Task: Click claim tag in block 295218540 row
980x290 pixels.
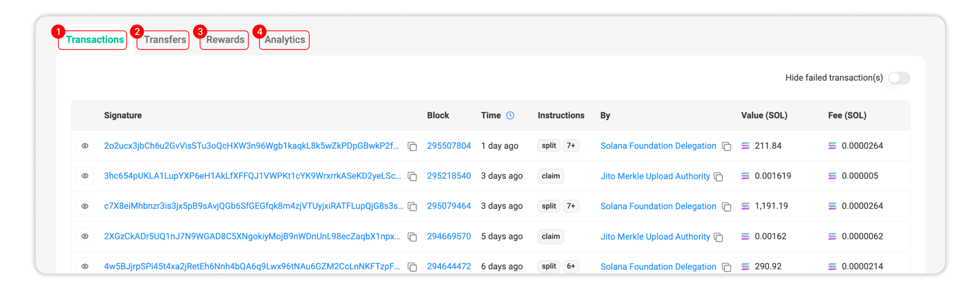Action: tap(551, 176)
